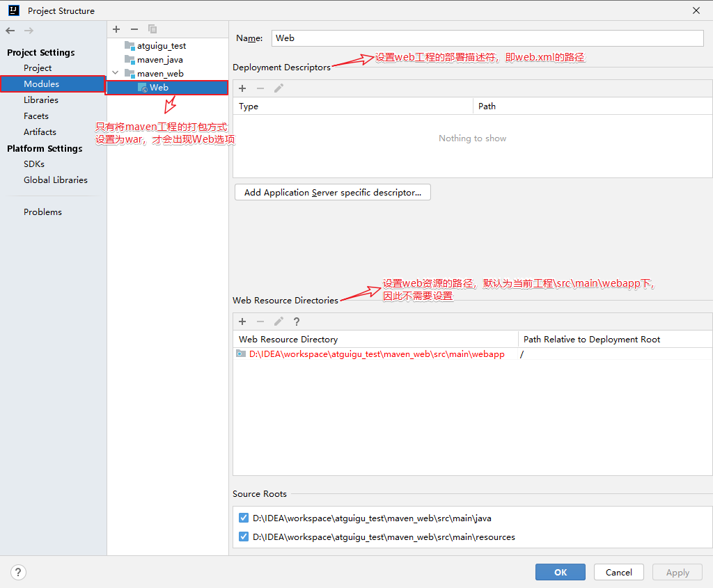Click the remove module minus icon
This screenshot has width=713, height=588.
[x=134, y=29]
